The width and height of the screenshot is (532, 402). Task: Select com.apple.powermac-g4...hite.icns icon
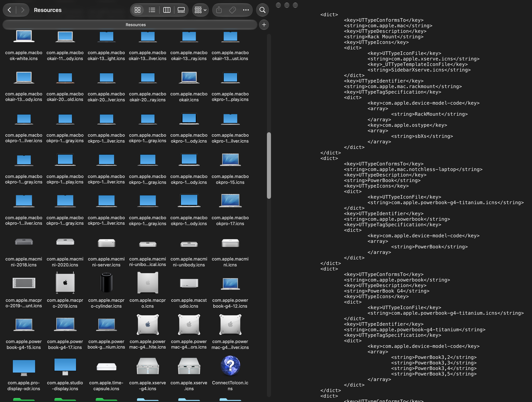[x=148, y=325]
